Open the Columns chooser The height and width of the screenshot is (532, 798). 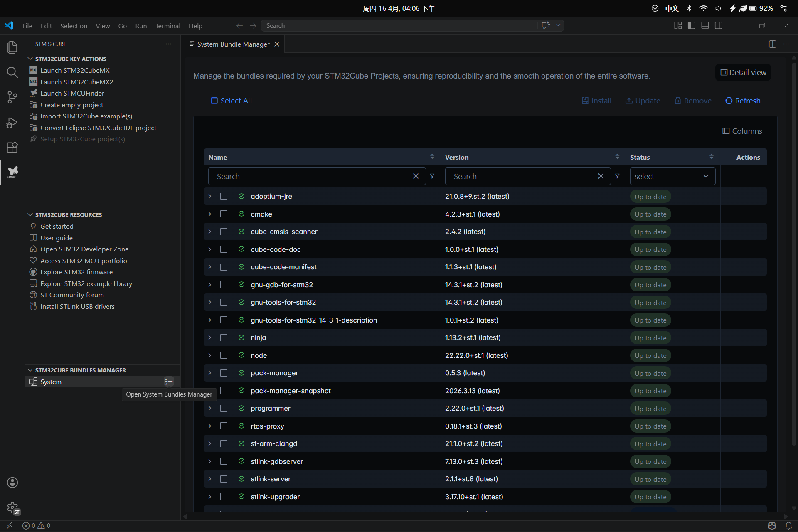742,131
